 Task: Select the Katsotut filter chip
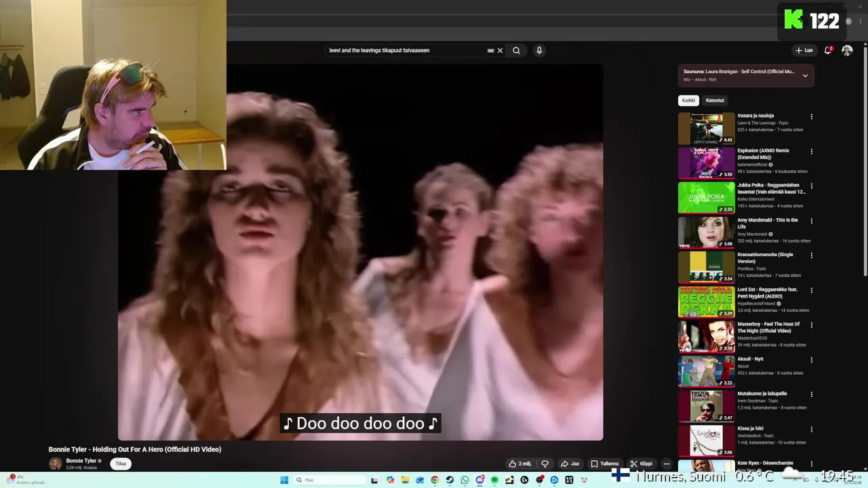[715, 100]
